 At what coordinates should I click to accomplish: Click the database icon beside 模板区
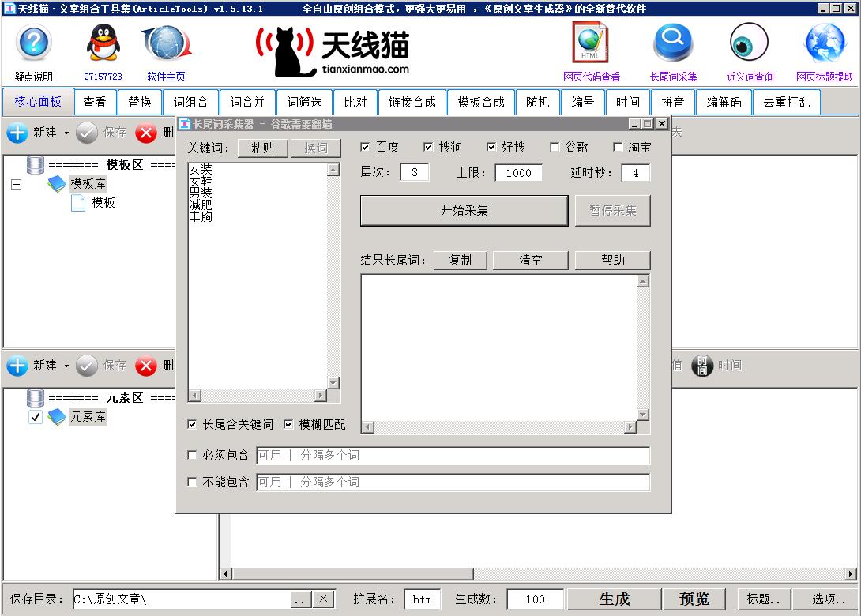[35, 165]
